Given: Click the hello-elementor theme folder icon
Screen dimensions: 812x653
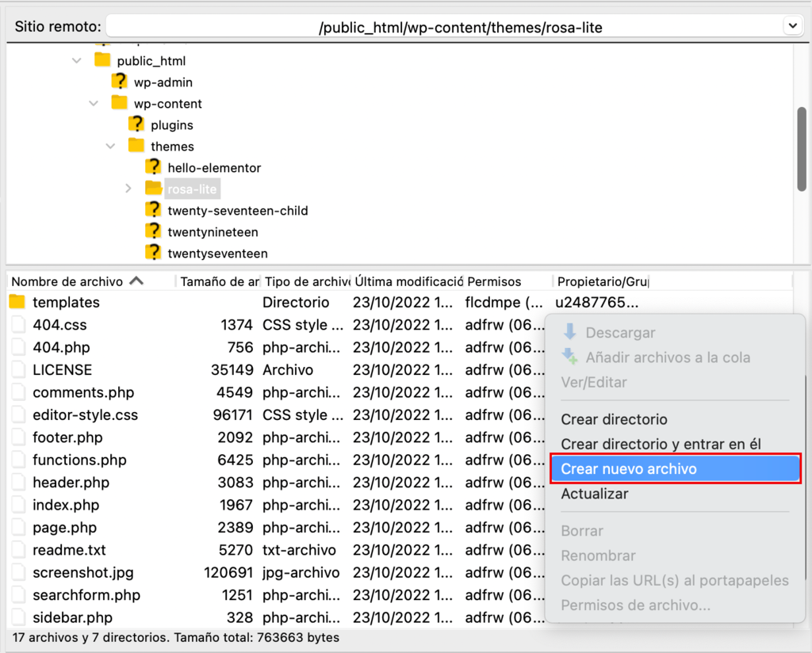Looking at the screenshot, I should (x=153, y=167).
